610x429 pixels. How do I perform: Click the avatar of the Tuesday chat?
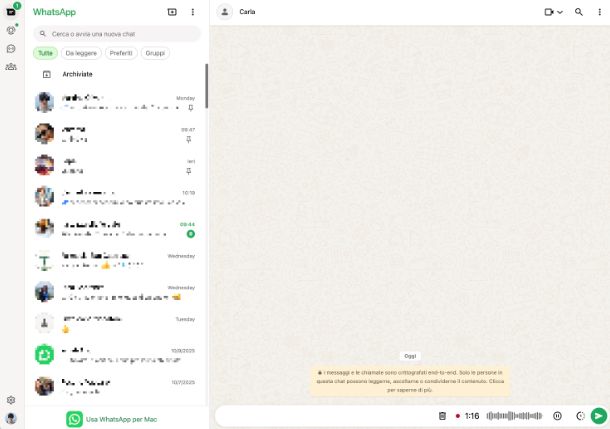point(44,323)
